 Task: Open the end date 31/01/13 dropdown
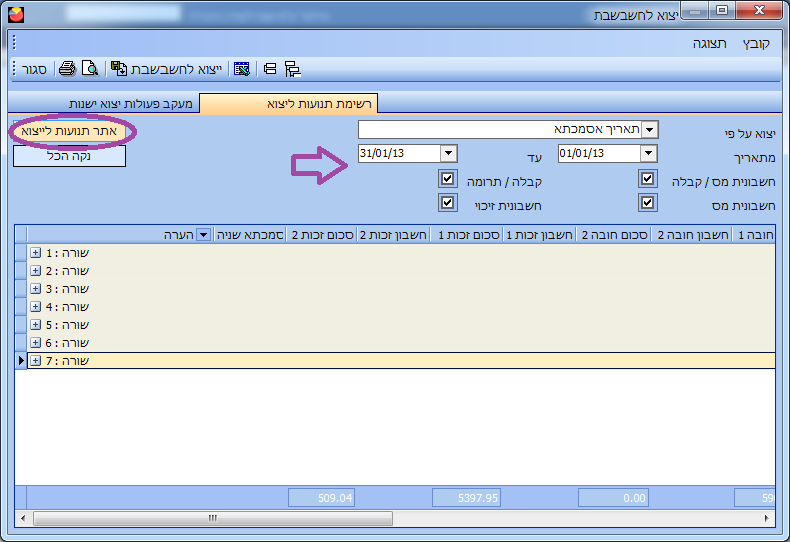click(x=448, y=153)
